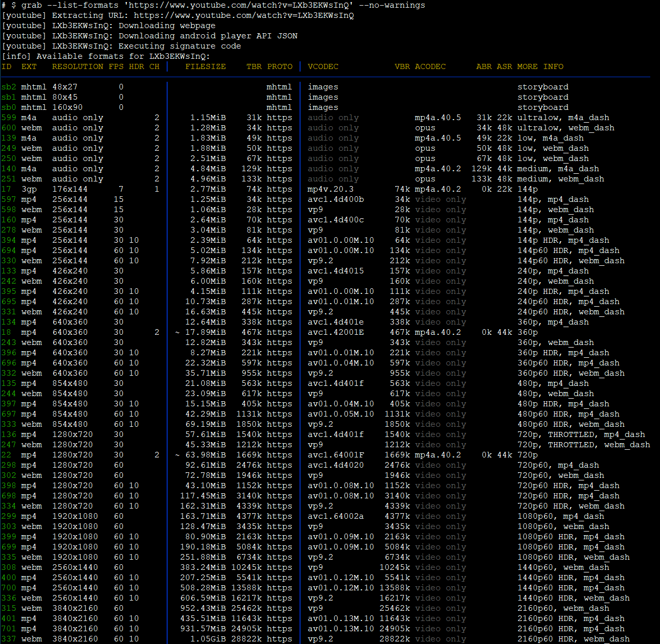Select format ID 394

[9, 240]
